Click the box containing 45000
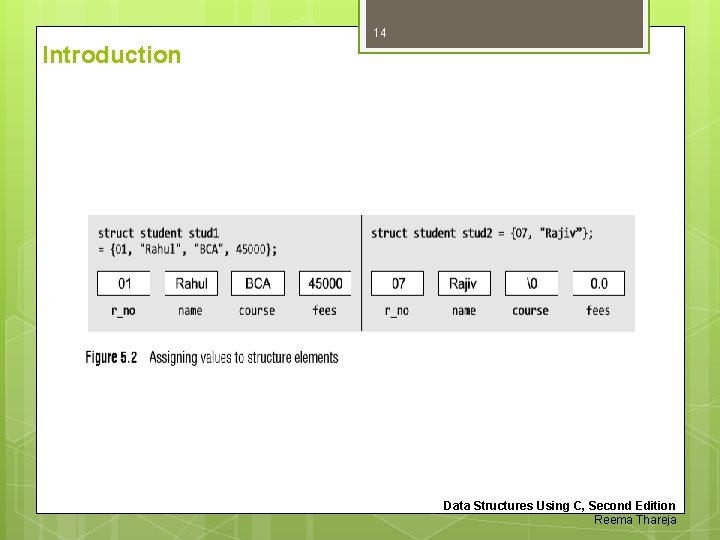720x540 pixels. [x=325, y=283]
